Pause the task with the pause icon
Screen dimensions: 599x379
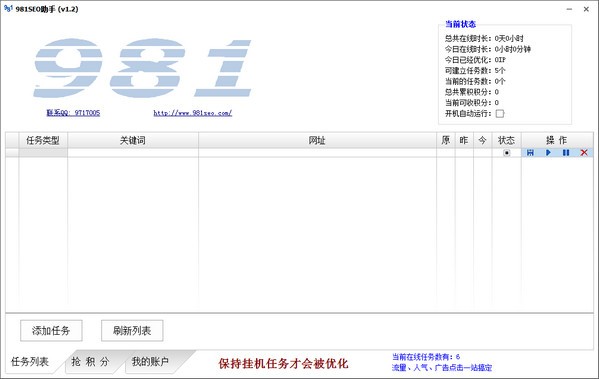pyautogui.click(x=566, y=153)
